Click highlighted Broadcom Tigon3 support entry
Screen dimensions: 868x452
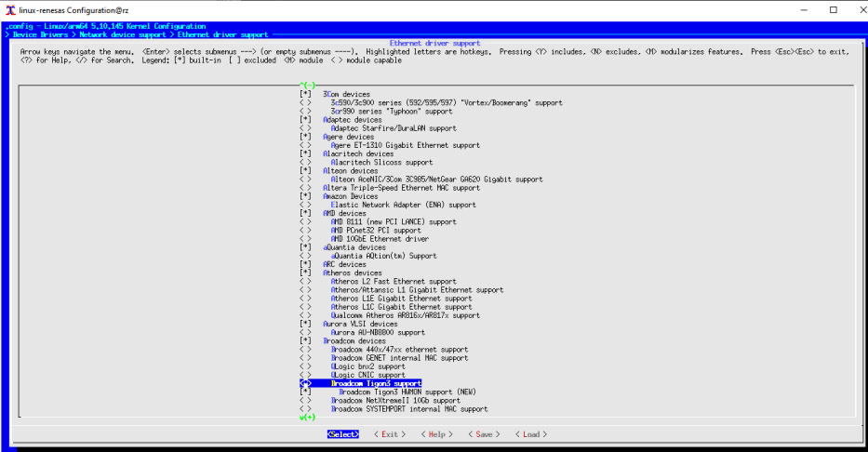coord(376,383)
